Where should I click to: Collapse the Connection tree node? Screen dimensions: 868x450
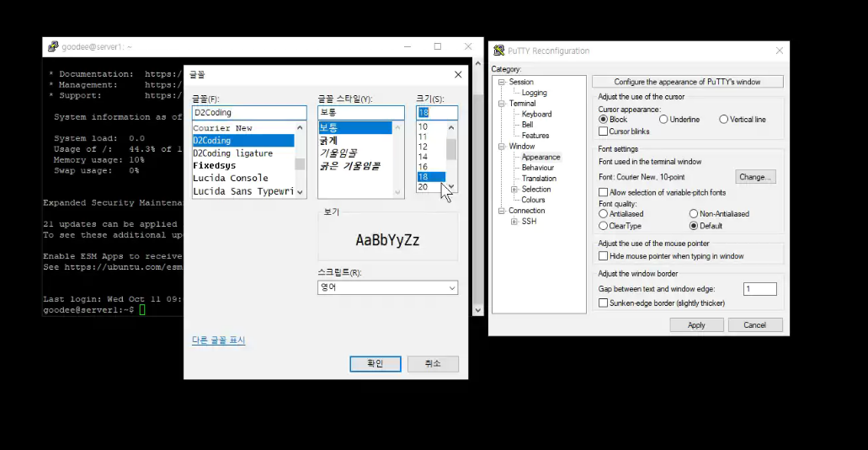pos(502,211)
